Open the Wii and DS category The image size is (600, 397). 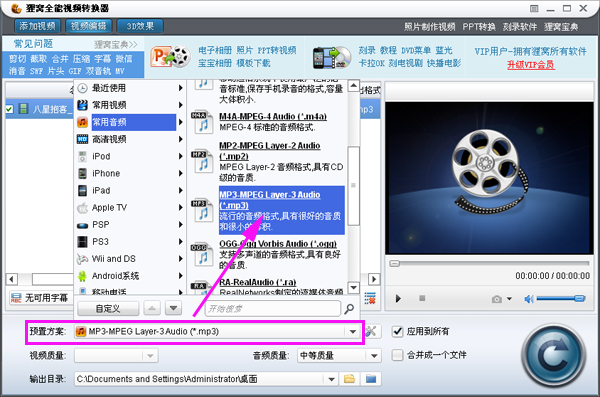click(x=130, y=259)
